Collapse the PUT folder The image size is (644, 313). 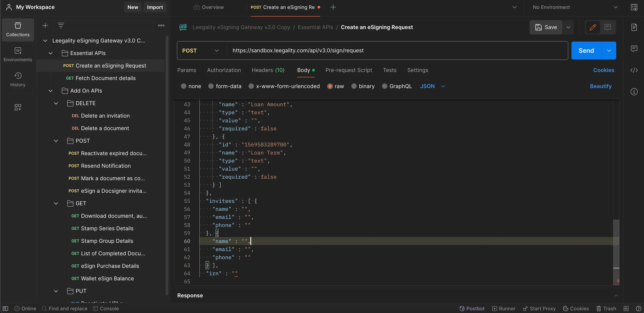(56, 291)
